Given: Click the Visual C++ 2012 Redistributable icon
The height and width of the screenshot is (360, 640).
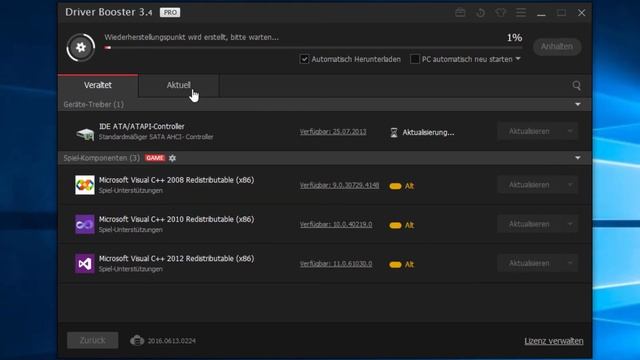Looking at the screenshot, I should [x=85, y=264].
